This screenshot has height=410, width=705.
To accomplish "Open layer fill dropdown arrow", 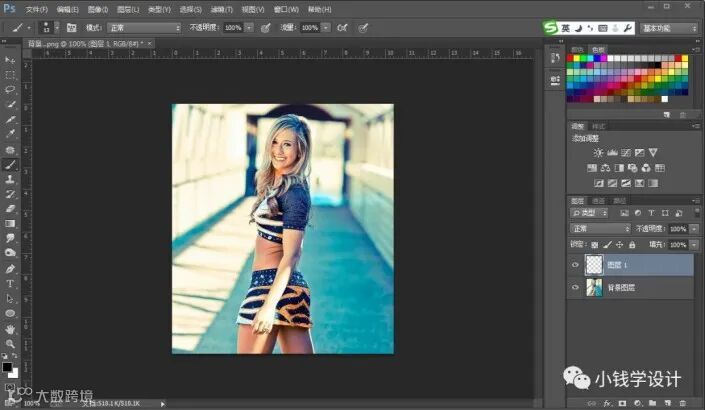I will [695, 245].
